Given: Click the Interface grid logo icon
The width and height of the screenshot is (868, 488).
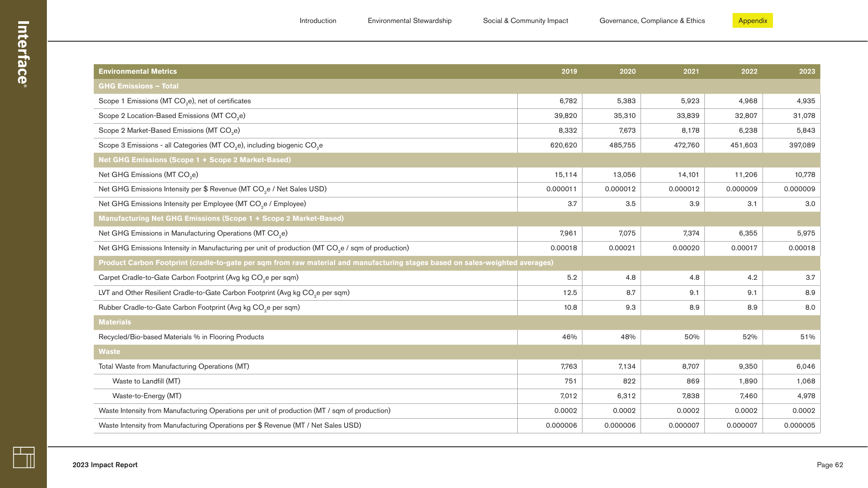Looking at the screenshot, I should (x=24, y=457).
